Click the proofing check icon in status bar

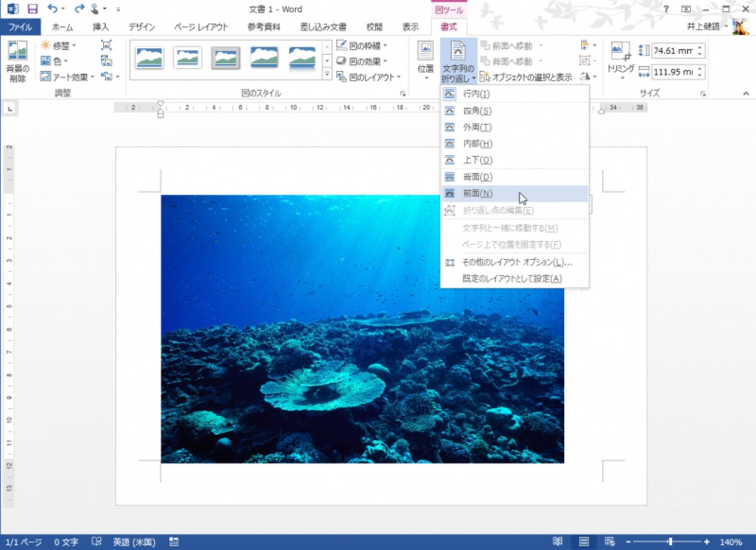click(x=96, y=542)
